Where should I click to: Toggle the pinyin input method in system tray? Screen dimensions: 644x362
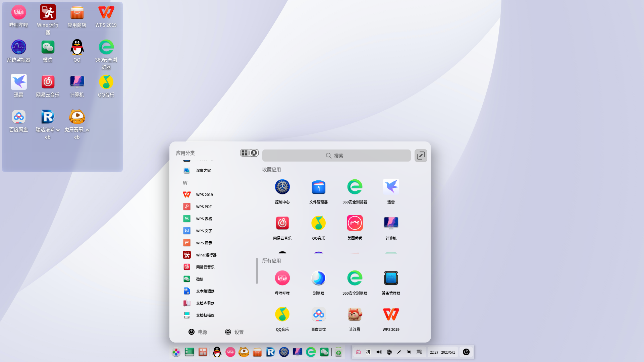(368, 352)
